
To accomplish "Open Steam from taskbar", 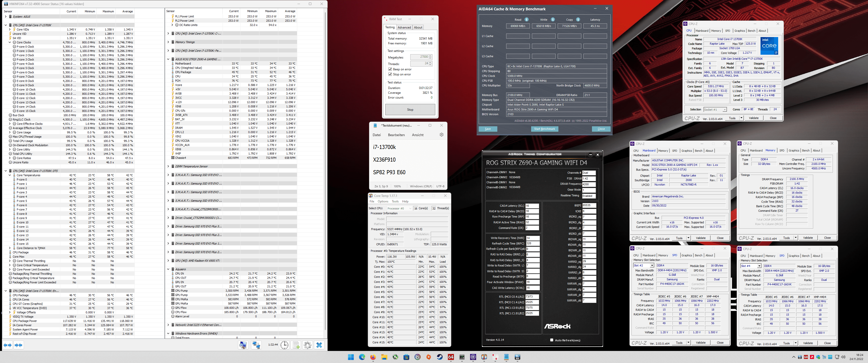I will point(440,357).
